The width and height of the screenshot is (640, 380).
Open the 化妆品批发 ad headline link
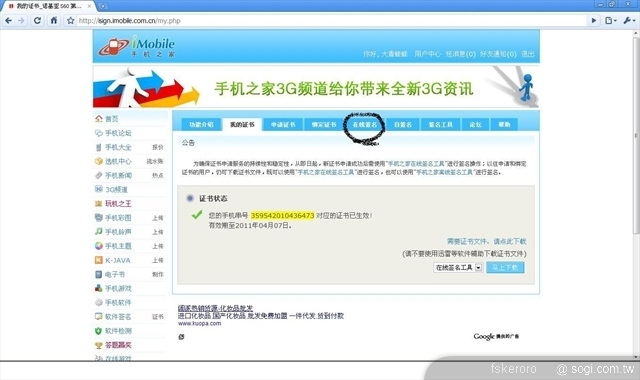coord(215,308)
